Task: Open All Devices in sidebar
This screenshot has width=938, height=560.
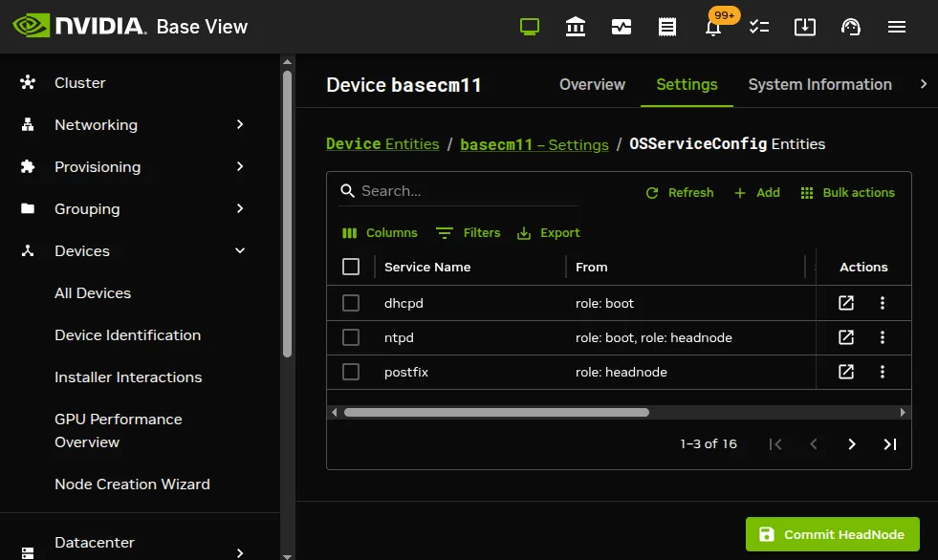Action: click(93, 292)
